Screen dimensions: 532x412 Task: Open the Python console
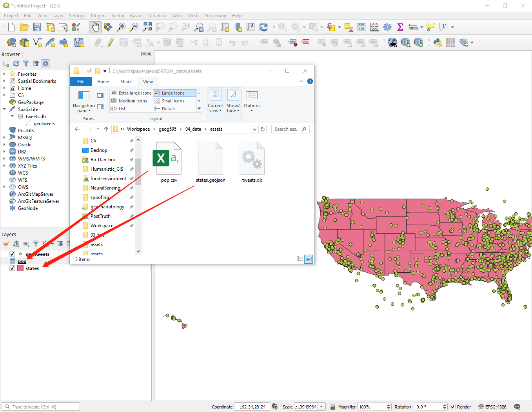[x=438, y=42]
